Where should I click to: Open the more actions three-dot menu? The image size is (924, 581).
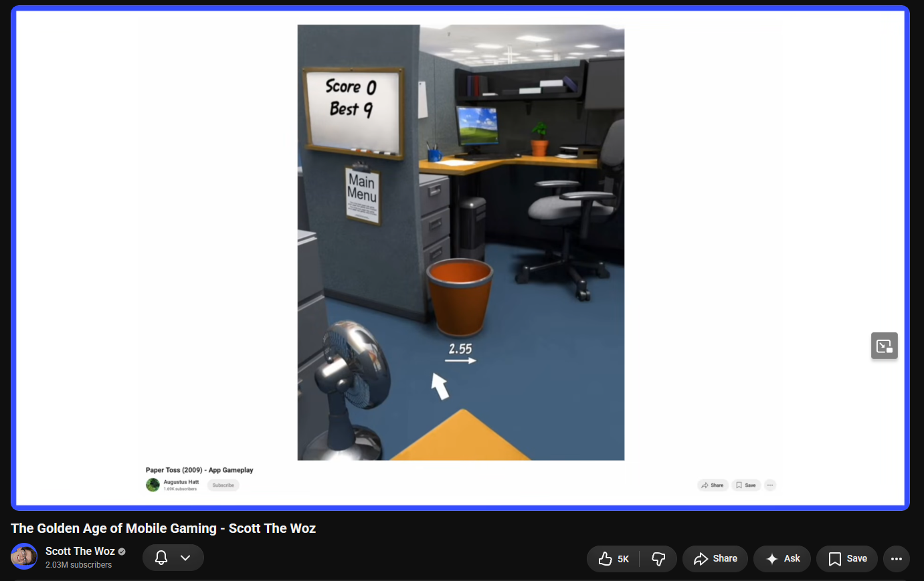pyautogui.click(x=897, y=558)
